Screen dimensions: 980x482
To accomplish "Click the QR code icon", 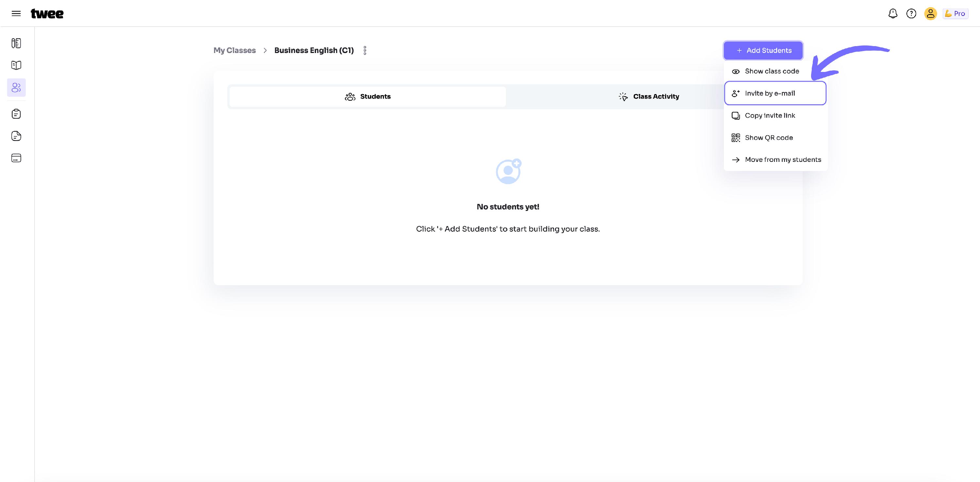I will [736, 138].
